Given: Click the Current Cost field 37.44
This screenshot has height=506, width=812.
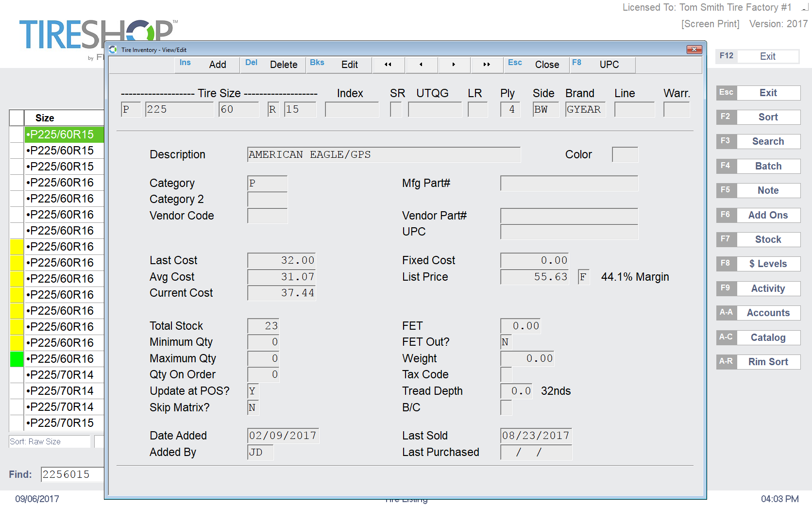Looking at the screenshot, I should click(x=282, y=293).
